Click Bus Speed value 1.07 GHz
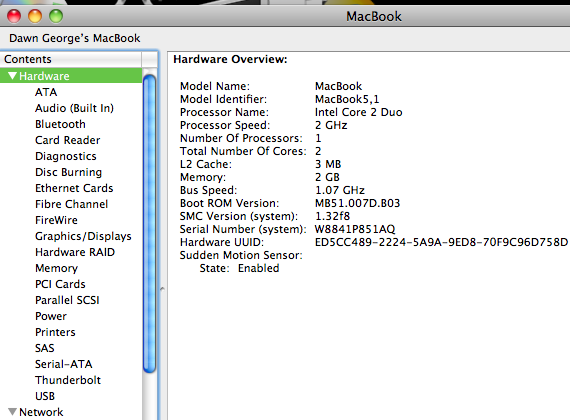Viewport: 570px width, 420px height. pos(340,190)
